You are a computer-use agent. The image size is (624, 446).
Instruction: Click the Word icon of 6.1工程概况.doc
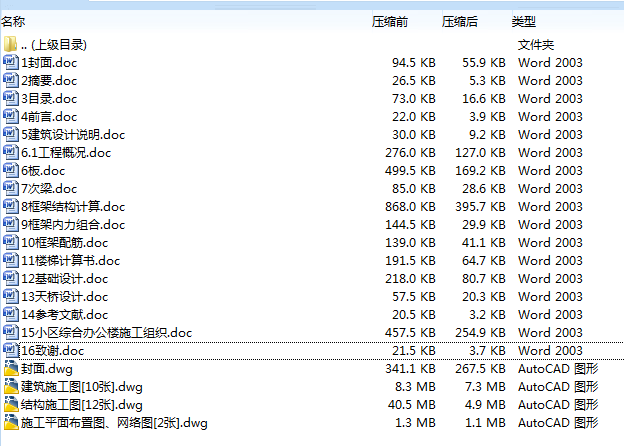[11, 152]
